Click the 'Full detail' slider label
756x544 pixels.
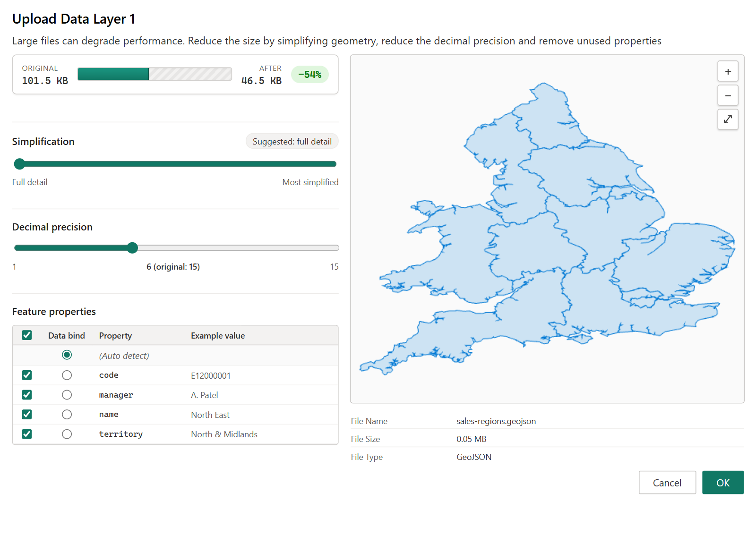point(30,182)
